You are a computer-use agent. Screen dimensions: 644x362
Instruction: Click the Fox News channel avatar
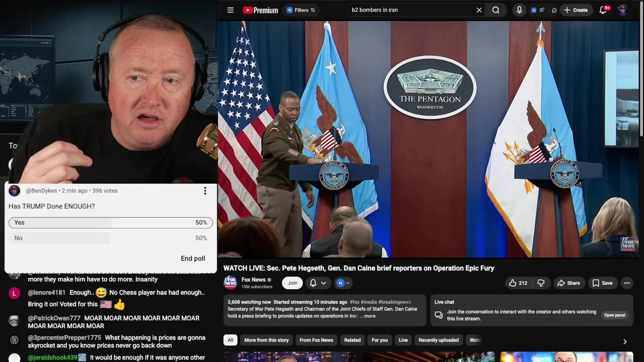coord(230,283)
